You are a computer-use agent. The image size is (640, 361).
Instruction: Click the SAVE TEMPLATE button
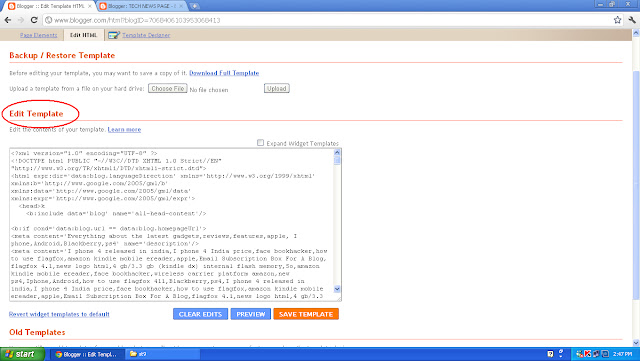[306, 314]
